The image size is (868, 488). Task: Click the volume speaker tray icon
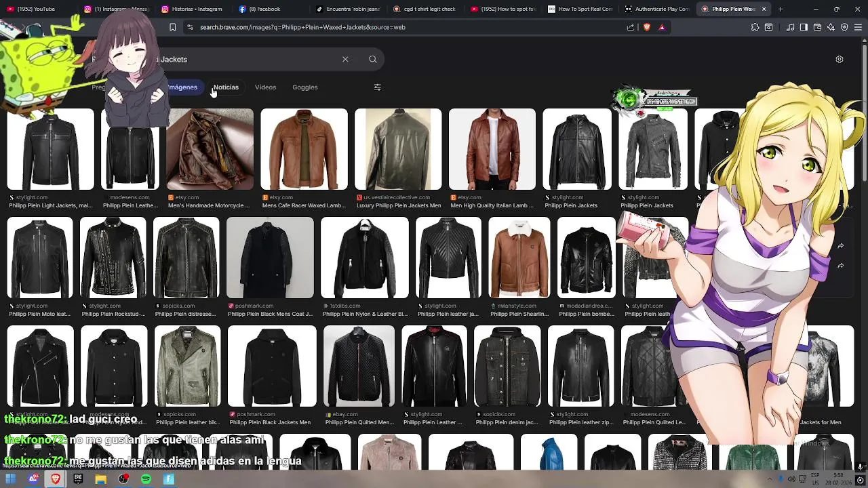(791, 479)
